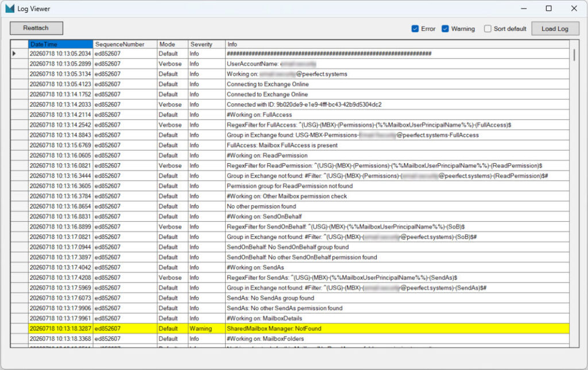Select 'SendOnBehalf: No SendOnBehalf group found'

click(x=397, y=247)
